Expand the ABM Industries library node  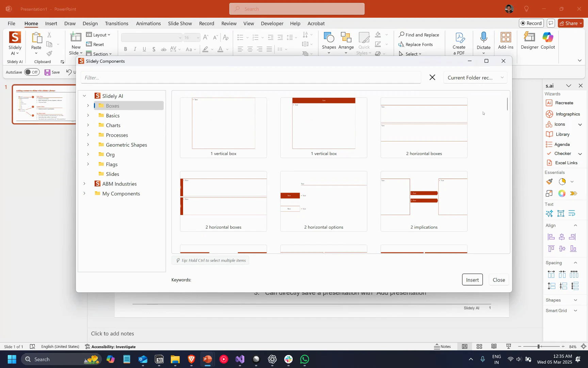(84, 184)
